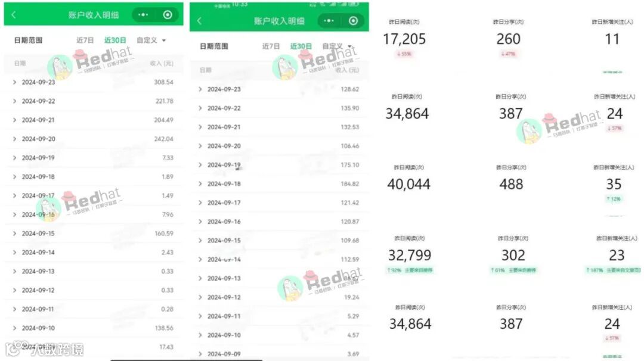Tap circular close target icon in middle header
Viewport: 644px width, 361px height.
coord(353,21)
